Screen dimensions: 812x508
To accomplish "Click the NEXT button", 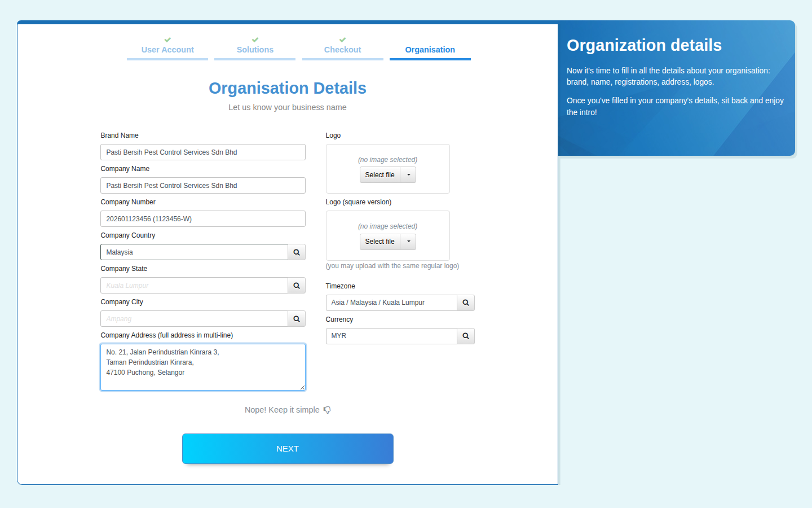I will (288, 449).
